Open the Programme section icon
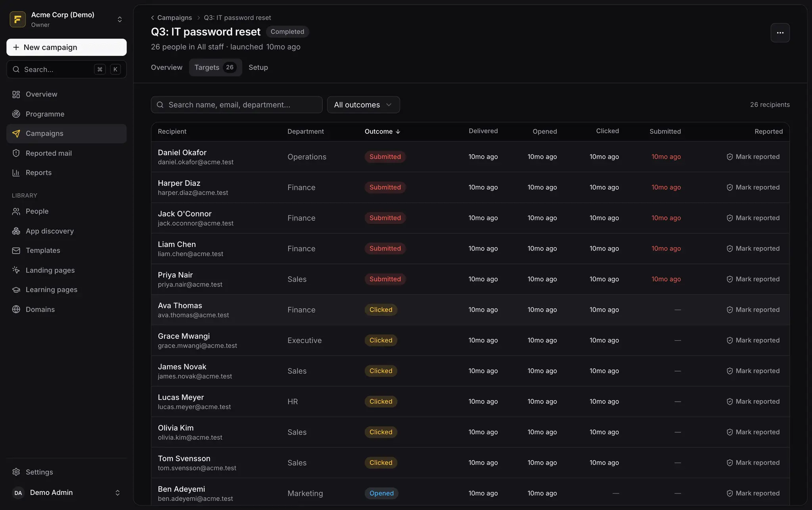812x510 pixels. click(x=16, y=114)
